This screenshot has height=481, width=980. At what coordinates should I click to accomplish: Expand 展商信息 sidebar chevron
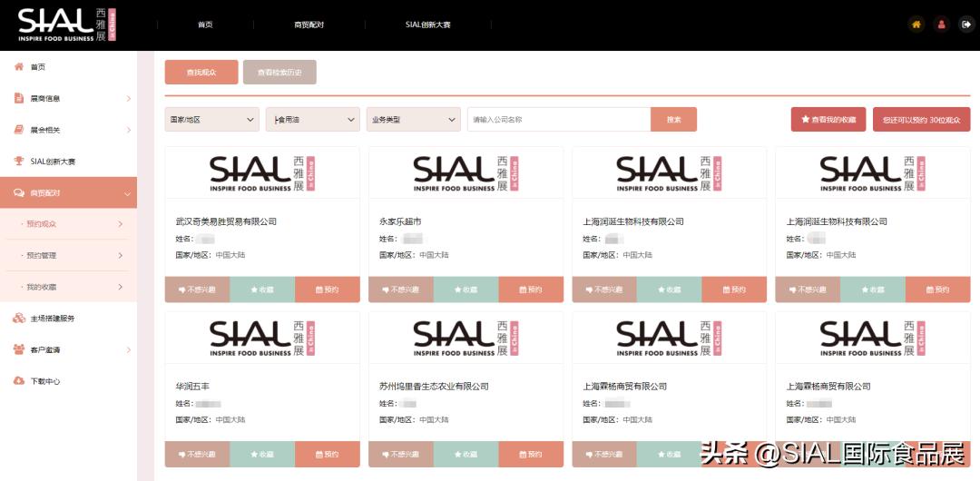[129, 98]
